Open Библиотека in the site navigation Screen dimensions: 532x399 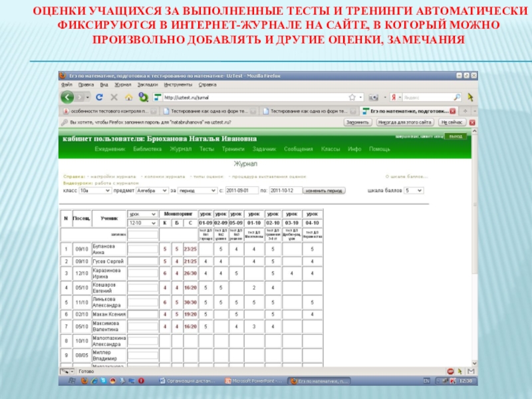(147, 149)
